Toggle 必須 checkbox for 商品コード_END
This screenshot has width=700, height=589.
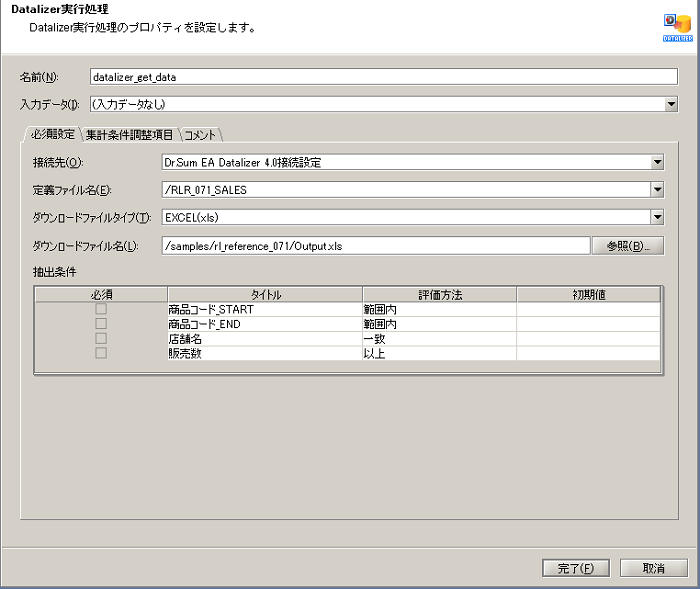pyautogui.click(x=100, y=324)
